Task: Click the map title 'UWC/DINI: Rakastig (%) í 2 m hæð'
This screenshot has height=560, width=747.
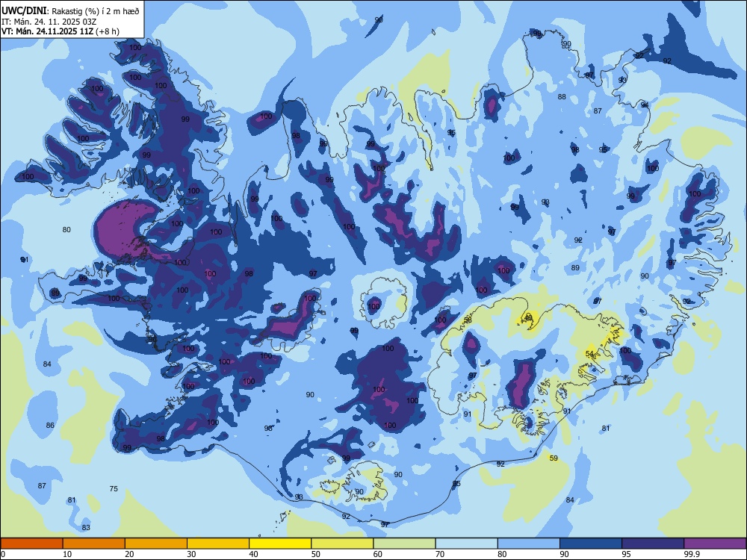Action: pyautogui.click(x=70, y=11)
